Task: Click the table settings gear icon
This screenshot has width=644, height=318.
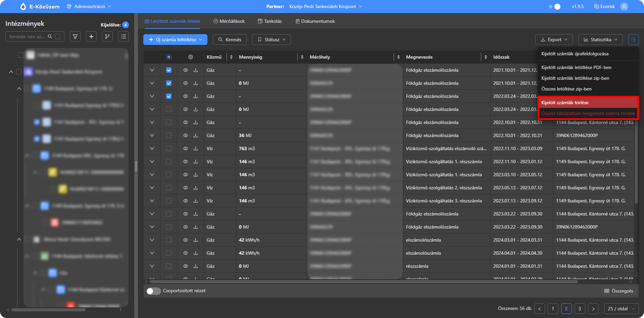Action: [x=191, y=57]
